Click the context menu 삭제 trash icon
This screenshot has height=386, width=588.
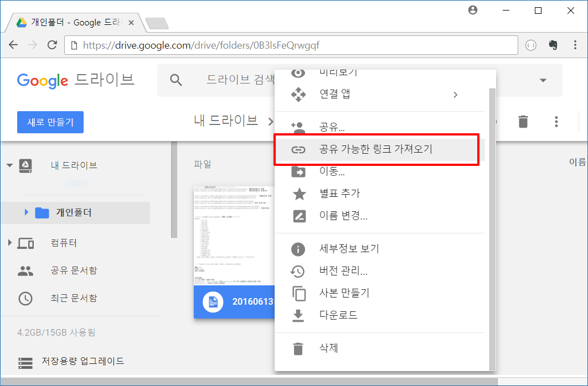[298, 348]
